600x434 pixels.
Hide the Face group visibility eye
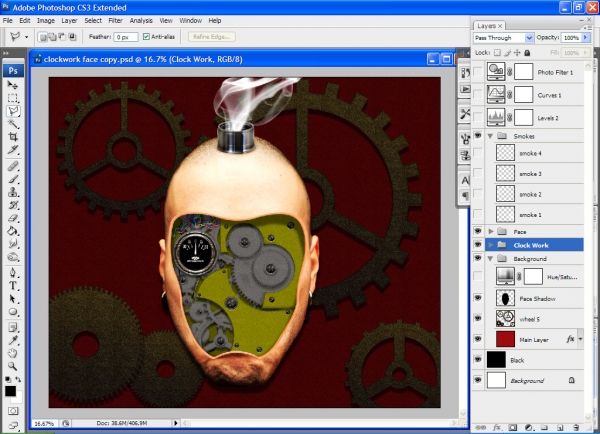click(478, 231)
